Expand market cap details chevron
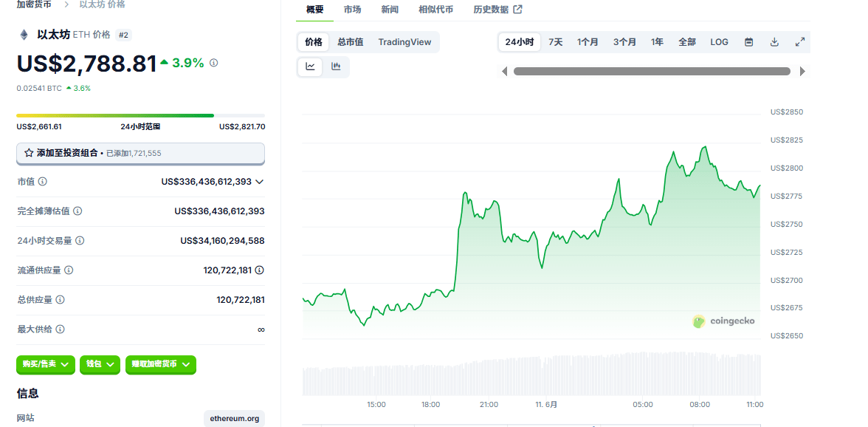The image size is (868, 427). point(259,182)
